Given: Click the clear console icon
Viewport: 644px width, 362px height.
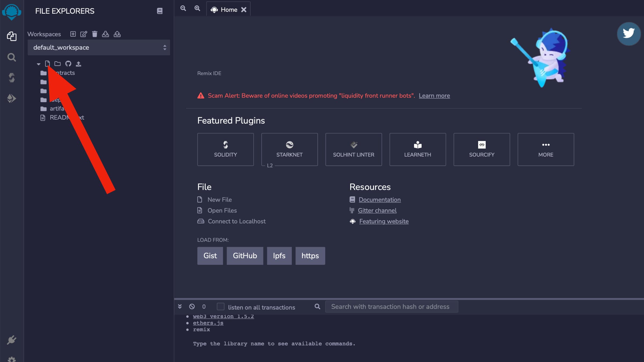Looking at the screenshot, I should click(x=192, y=306).
